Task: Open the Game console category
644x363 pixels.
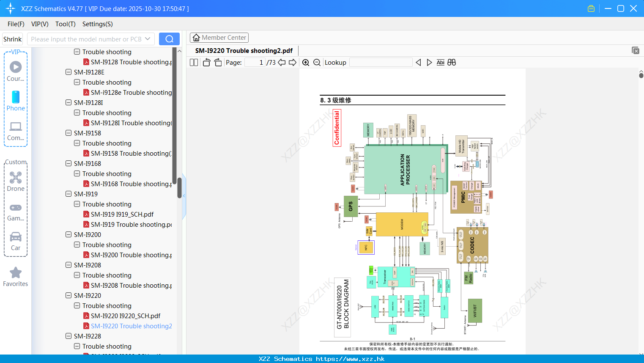Action: click(16, 212)
